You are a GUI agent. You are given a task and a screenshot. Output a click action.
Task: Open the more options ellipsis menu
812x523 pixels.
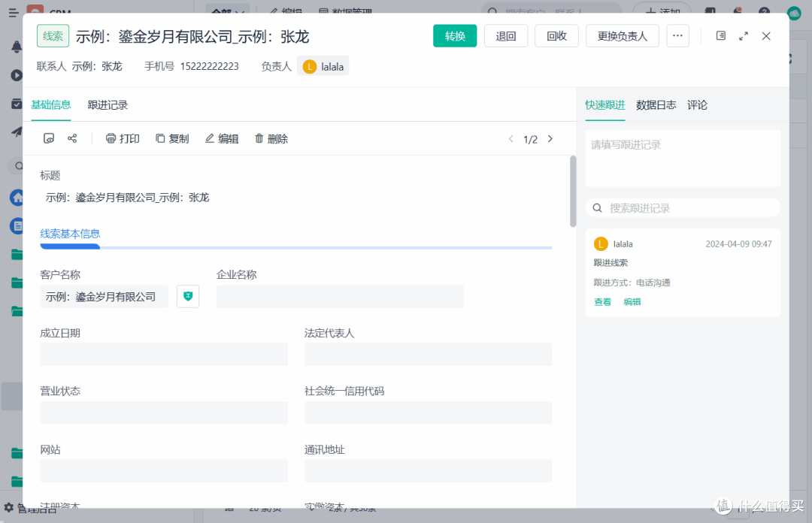677,36
